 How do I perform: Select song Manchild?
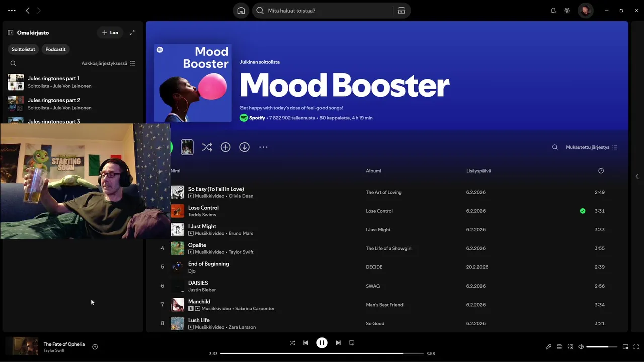(199, 301)
